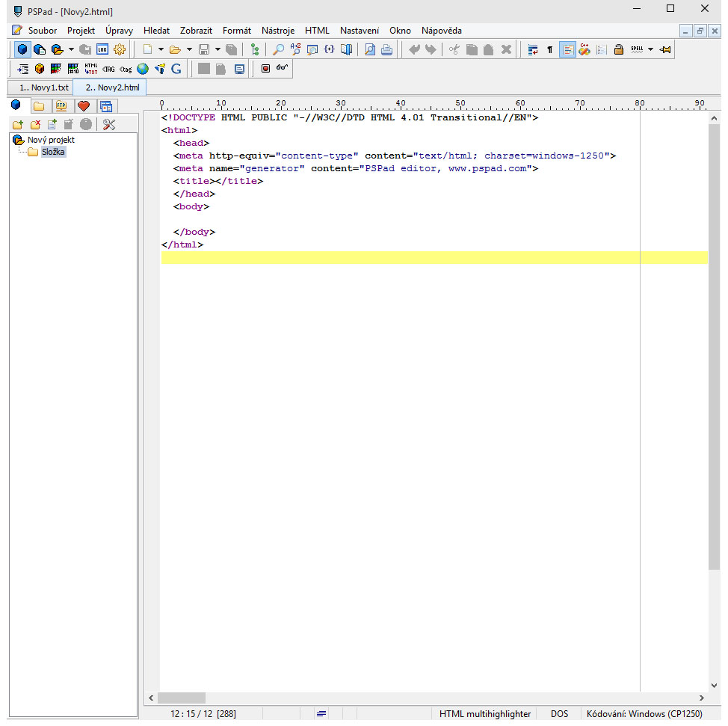
Task: Toggle the padlock read-only button
Action: click(619, 50)
